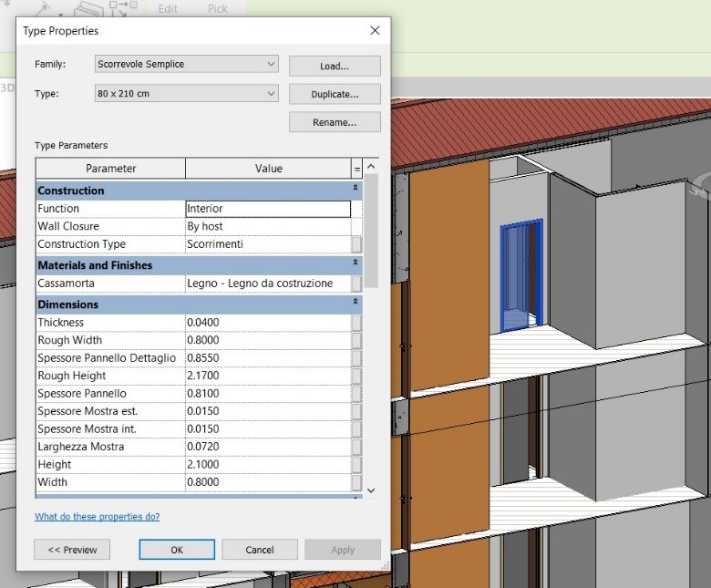Click the Duplicate... button
The height and width of the screenshot is (588, 711).
tap(335, 94)
